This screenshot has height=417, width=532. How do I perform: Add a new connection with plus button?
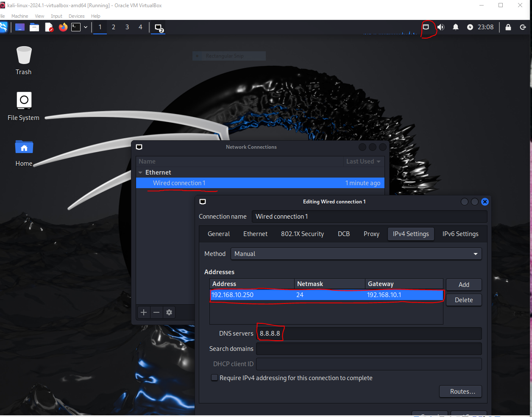click(x=144, y=312)
